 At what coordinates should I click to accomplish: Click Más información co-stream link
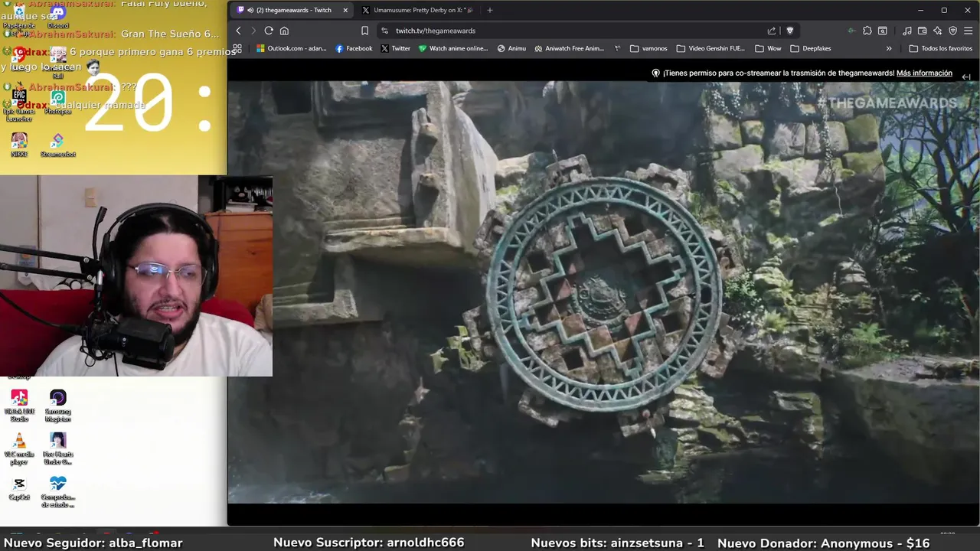924,73
